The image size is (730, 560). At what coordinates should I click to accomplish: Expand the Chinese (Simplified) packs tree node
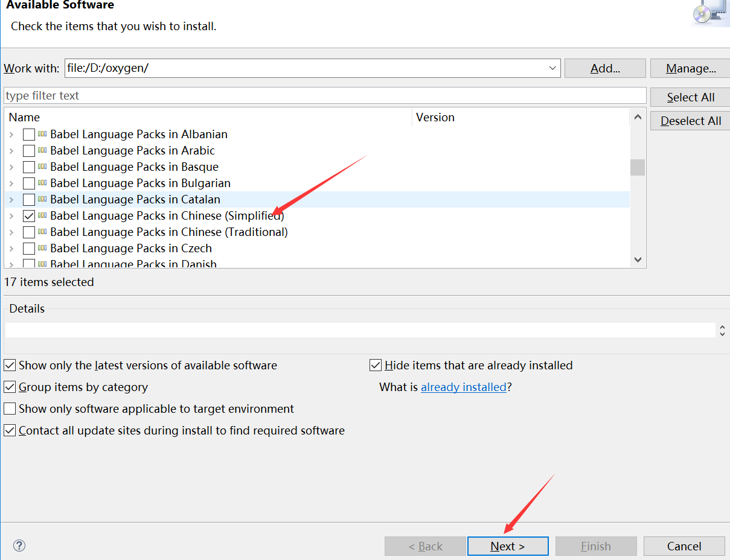click(11, 216)
